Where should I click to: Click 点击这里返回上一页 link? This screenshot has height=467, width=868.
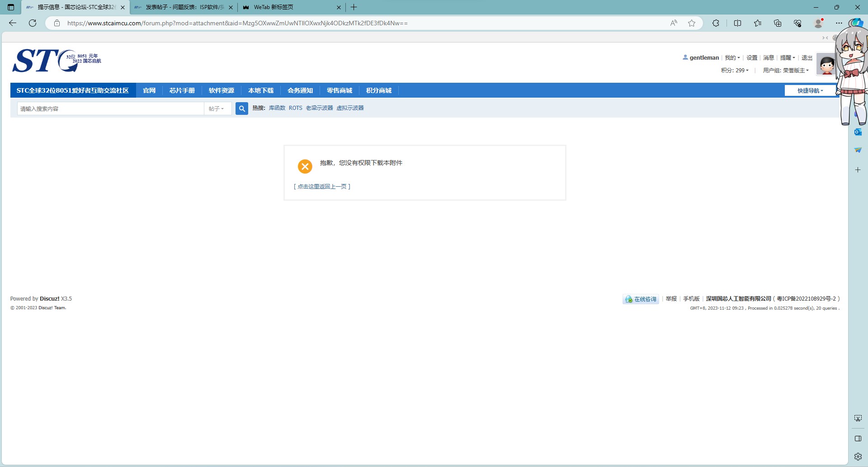(x=322, y=187)
